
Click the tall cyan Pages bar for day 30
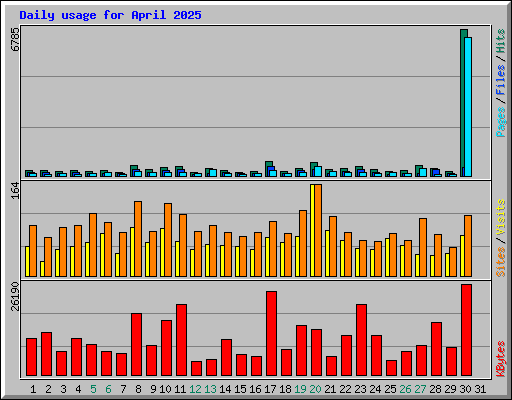click(468, 107)
